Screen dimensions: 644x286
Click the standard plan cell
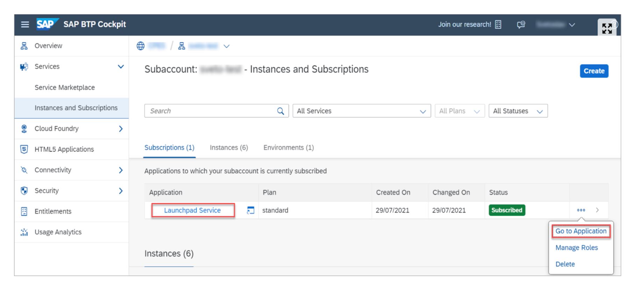275,210
